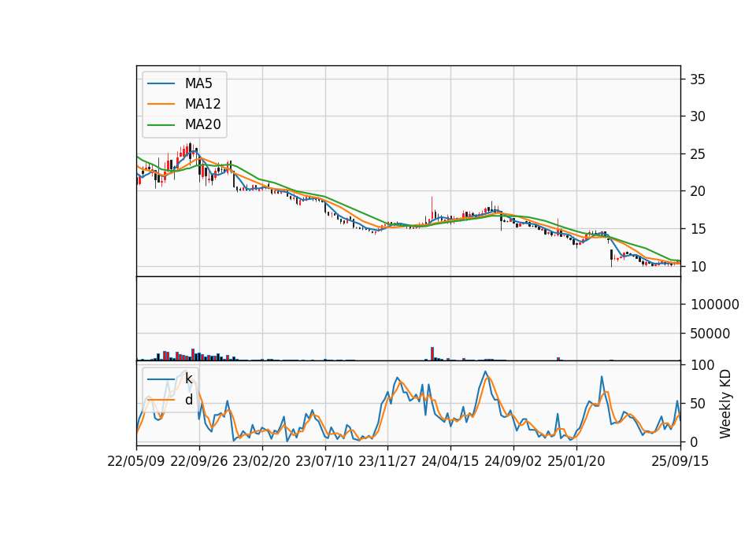Click the 24/04/15 date tick label
The width and height of the screenshot is (756, 543).
pyautogui.click(x=450, y=461)
